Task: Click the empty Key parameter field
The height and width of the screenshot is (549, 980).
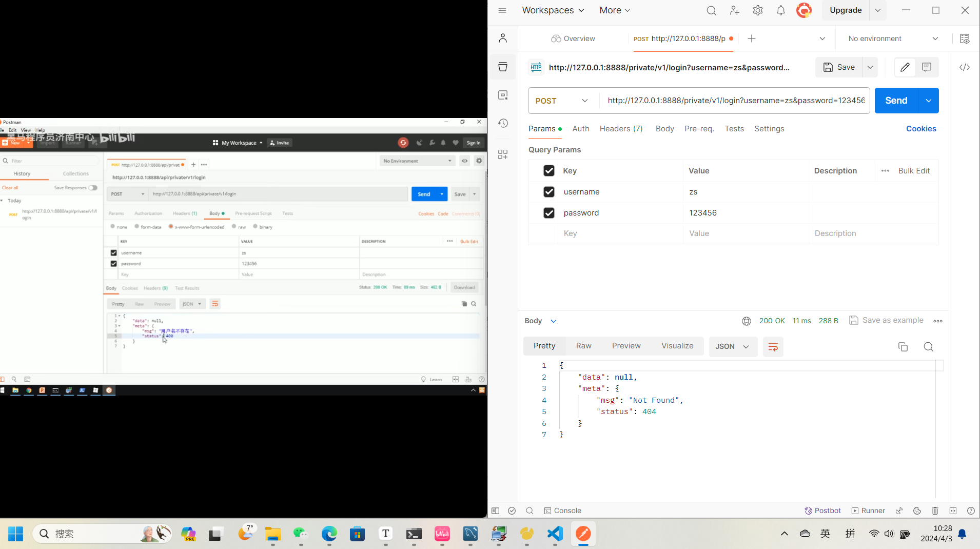Action: (620, 233)
